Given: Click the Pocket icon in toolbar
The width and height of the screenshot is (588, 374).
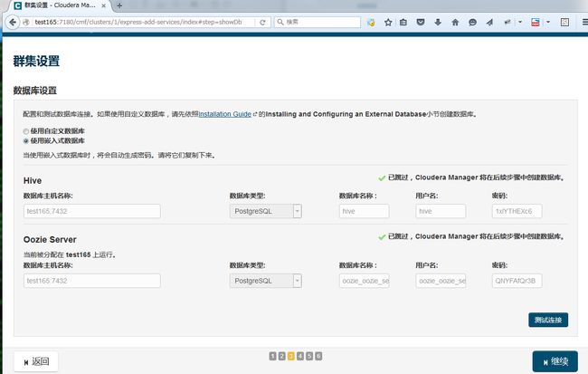Looking at the screenshot, I should (x=421, y=22).
